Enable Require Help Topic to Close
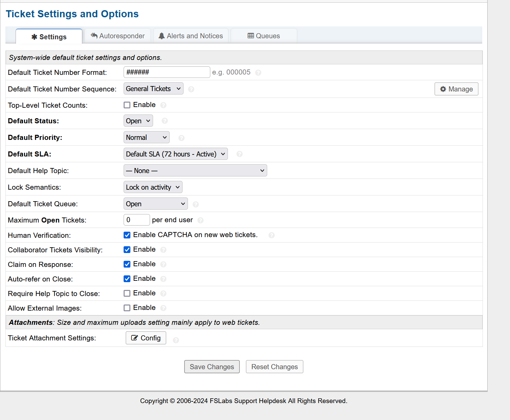 [x=127, y=293]
